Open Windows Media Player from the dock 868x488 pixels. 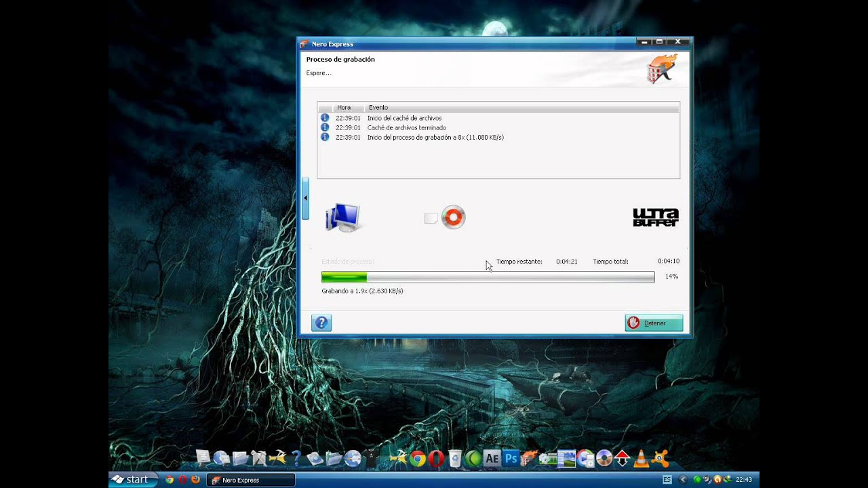pos(585,459)
